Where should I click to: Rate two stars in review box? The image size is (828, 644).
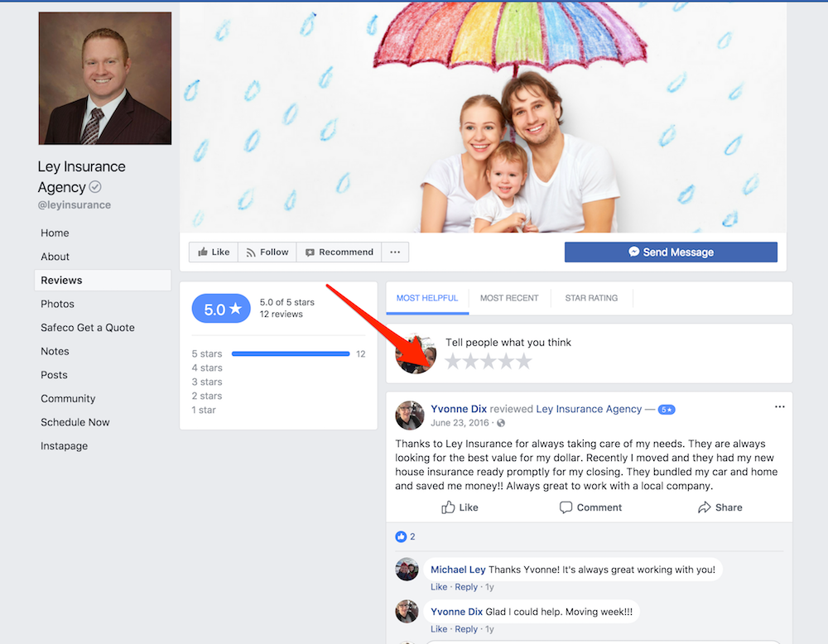(471, 362)
